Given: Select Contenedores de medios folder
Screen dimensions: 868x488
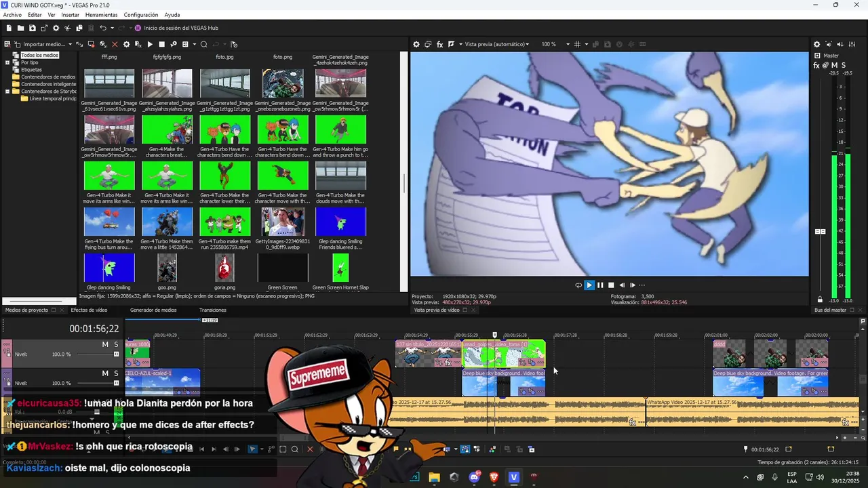Looking at the screenshot, I should [48, 77].
